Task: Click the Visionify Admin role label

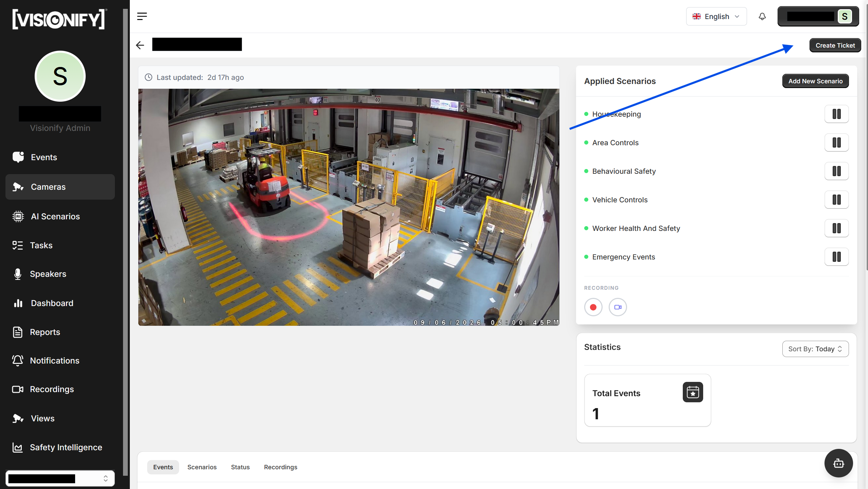Action: [60, 128]
